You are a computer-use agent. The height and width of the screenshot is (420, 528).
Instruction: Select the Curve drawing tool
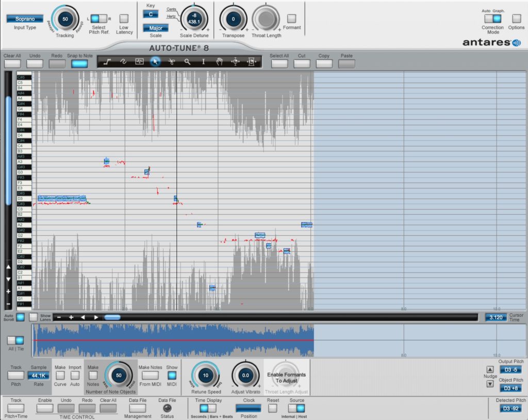coord(123,62)
